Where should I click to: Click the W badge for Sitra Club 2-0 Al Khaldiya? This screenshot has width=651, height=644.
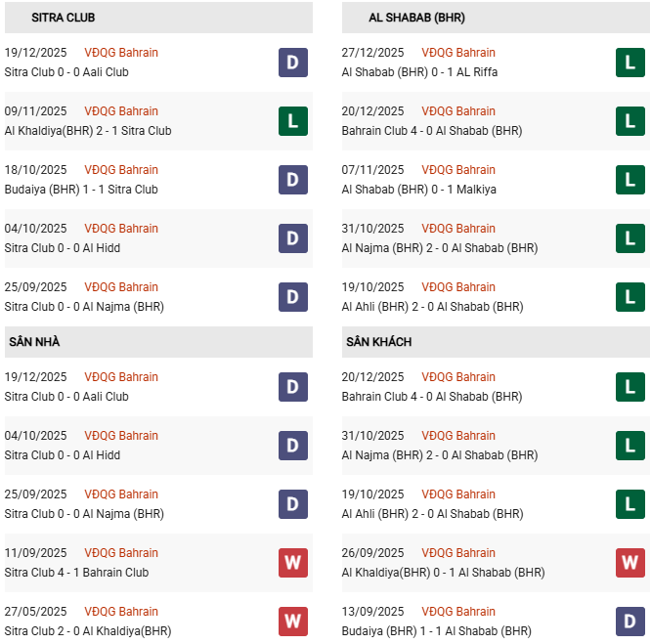click(x=293, y=622)
